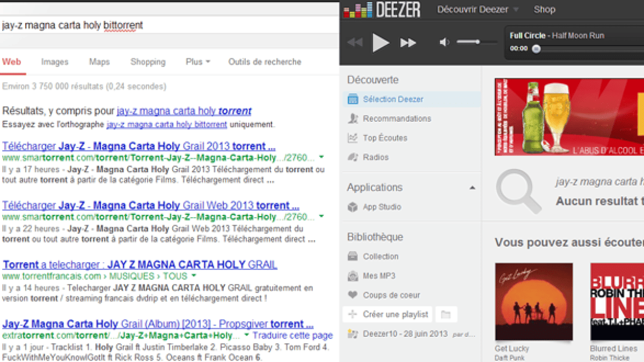Open Torrent a telecharger JAY Z result
644x362 pixels.
click(140, 265)
